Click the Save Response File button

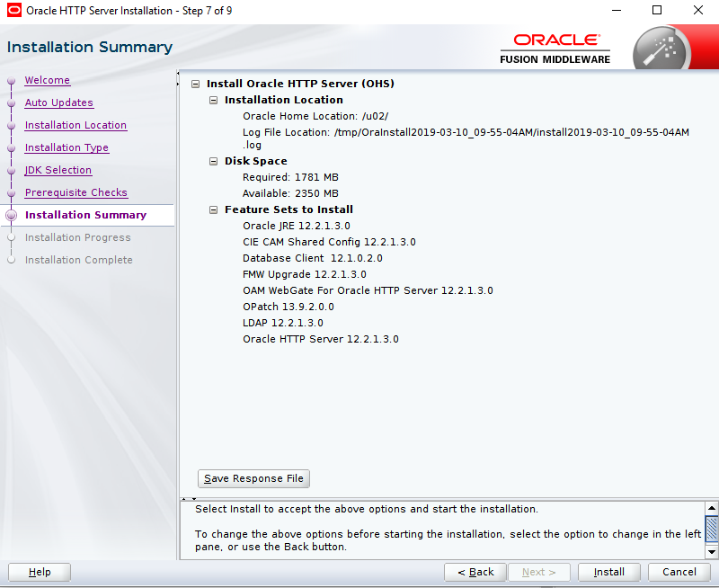pos(253,478)
